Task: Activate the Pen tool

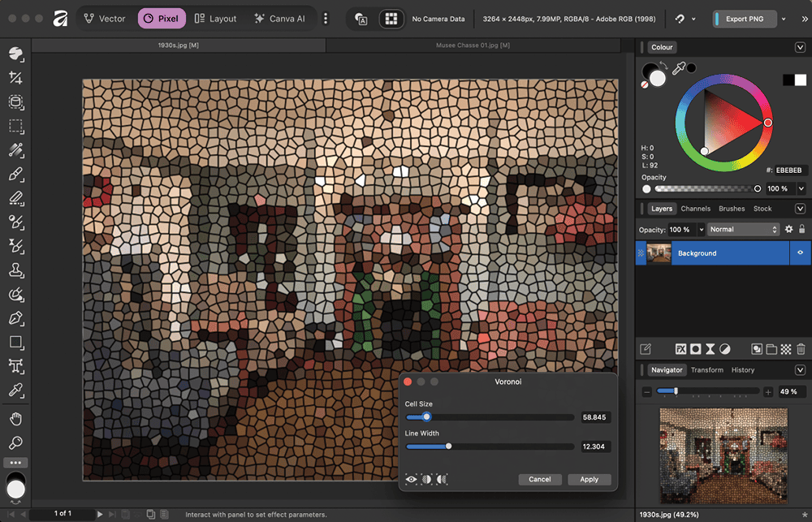Action: click(x=15, y=318)
